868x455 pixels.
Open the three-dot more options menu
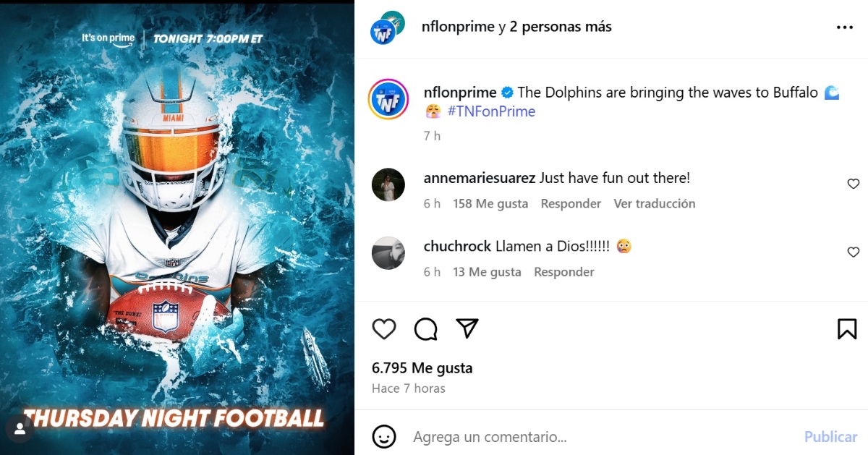click(x=845, y=27)
